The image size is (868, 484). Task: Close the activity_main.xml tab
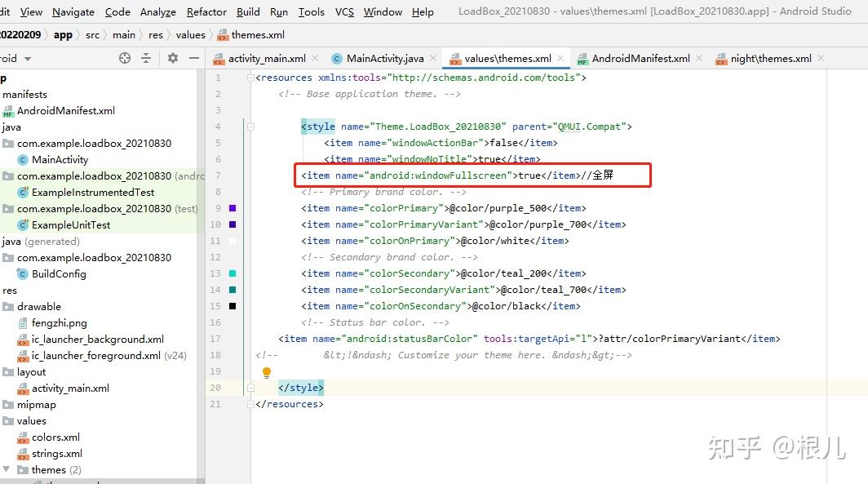(x=315, y=58)
